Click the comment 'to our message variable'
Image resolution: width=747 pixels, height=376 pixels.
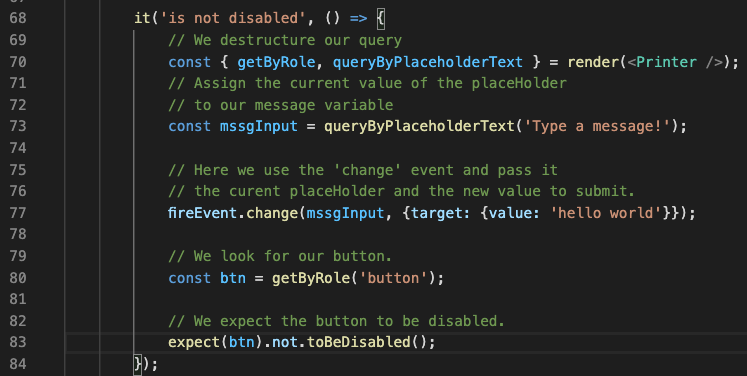pyautogui.click(x=281, y=105)
